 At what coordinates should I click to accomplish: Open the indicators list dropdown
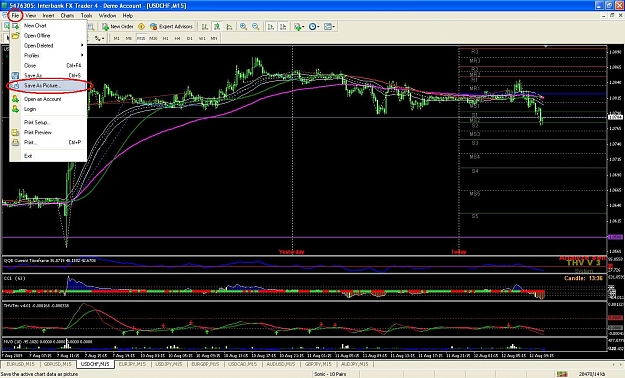pos(299,27)
